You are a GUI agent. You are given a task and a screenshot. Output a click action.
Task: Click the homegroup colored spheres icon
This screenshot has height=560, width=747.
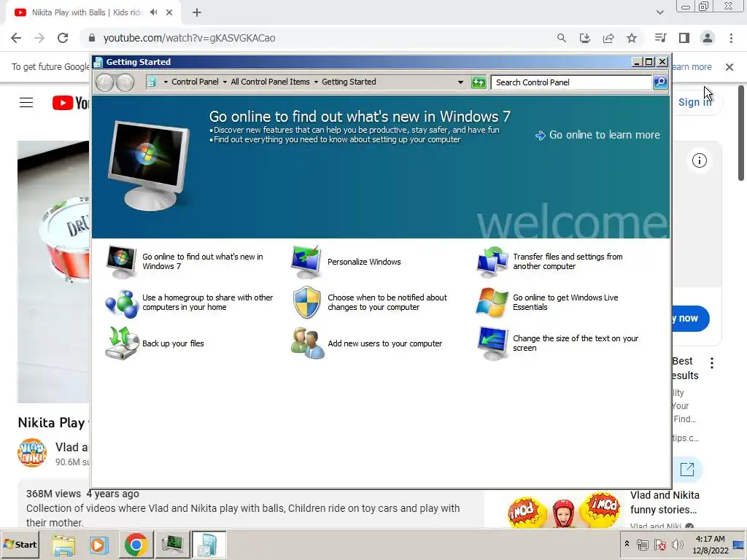click(x=122, y=303)
